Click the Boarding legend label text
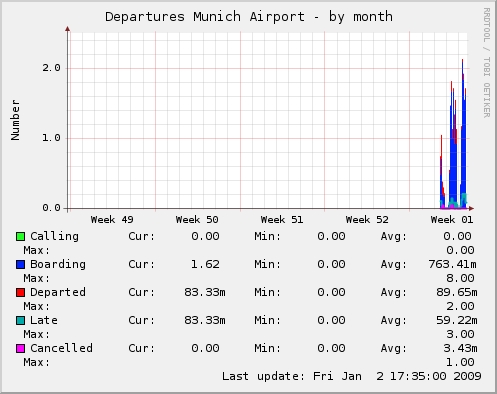The image size is (497, 394). pos(58,264)
